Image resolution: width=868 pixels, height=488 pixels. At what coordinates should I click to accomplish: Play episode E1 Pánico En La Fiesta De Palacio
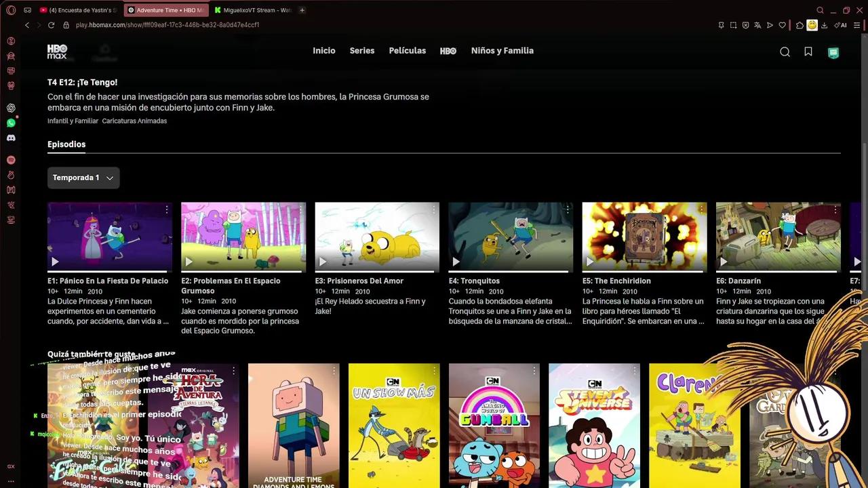pyautogui.click(x=55, y=262)
